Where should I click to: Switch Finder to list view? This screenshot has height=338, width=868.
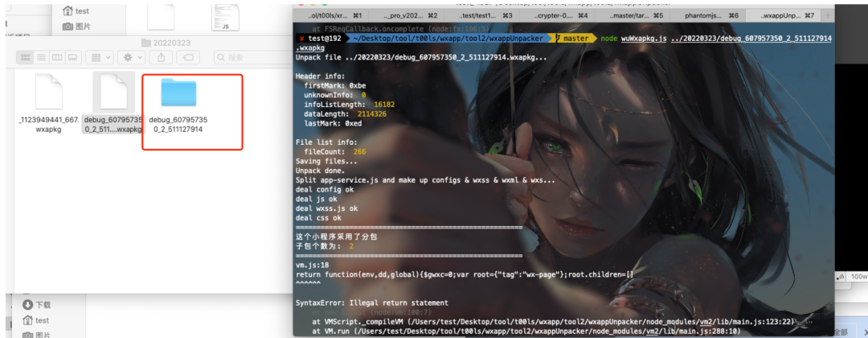point(41,57)
